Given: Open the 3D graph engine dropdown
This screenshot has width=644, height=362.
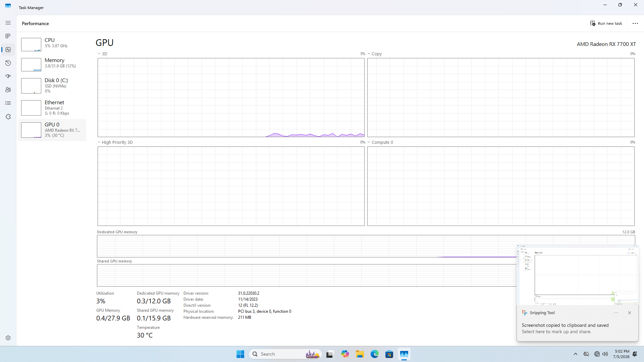Looking at the screenshot, I should tap(102, 54).
